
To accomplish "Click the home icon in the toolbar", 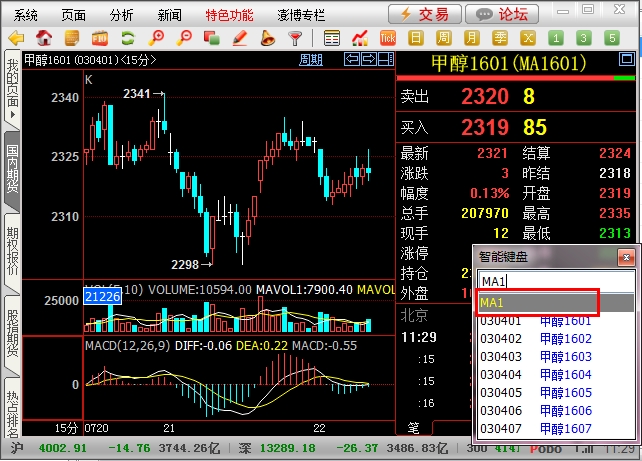I will pyautogui.click(x=44, y=38).
